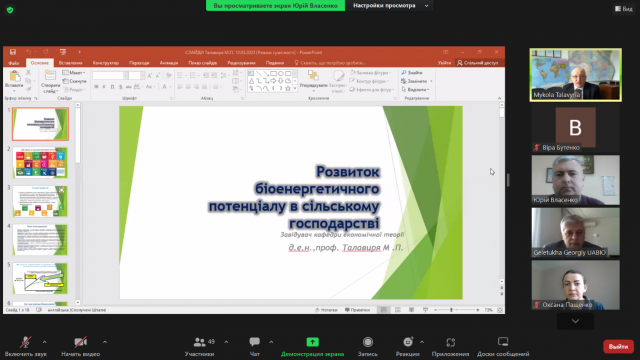Click the green encryption shield icon
This screenshot has width=640, height=360.
(10, 10)
